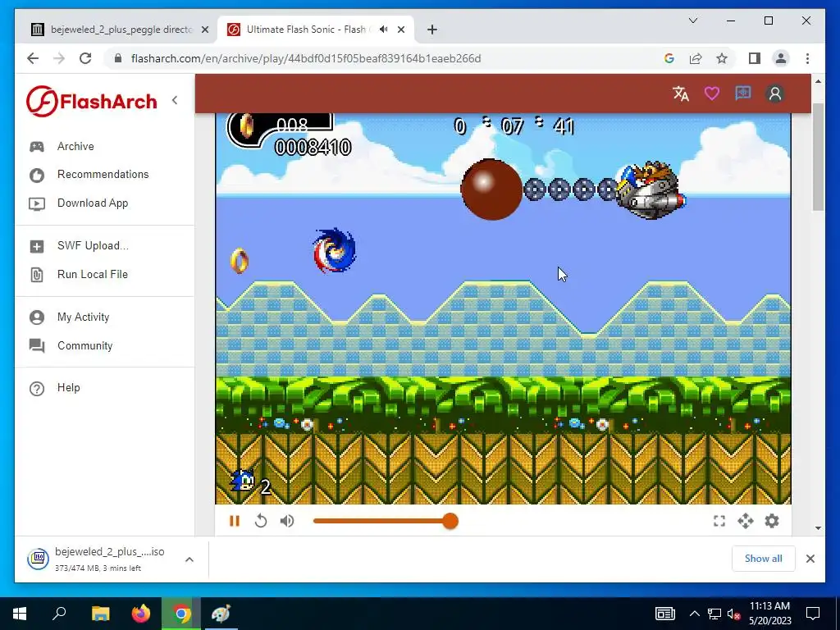Image resolution: width=840 pixels, height=630 pixels.
Task: Open the taskbar clock and date
Action: coord(769,614)
